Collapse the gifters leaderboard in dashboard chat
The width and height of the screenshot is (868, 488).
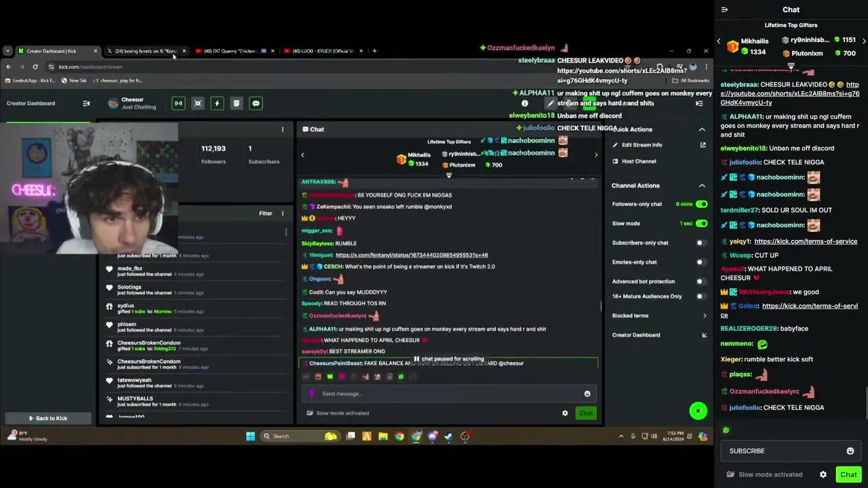448,176
